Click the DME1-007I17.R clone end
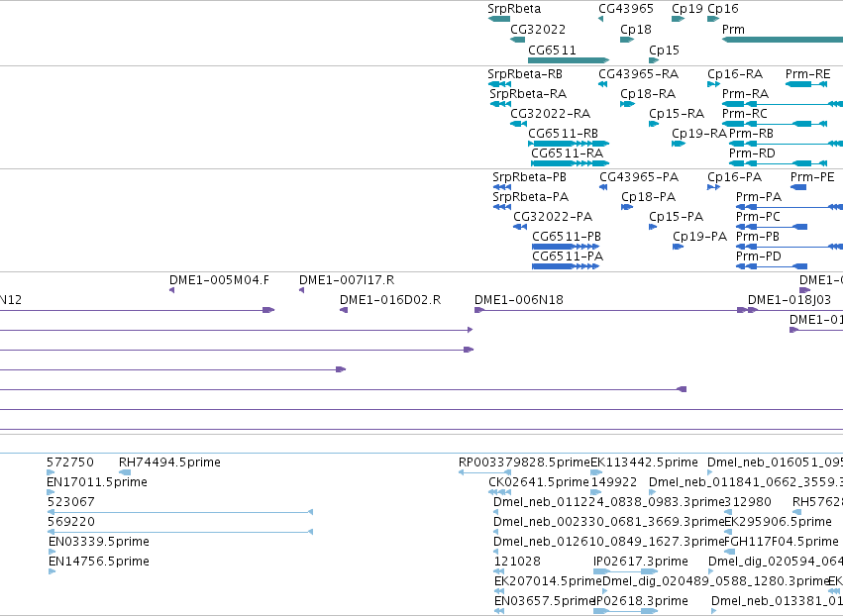Screen dimensions: 843x616 click(301, 290)
